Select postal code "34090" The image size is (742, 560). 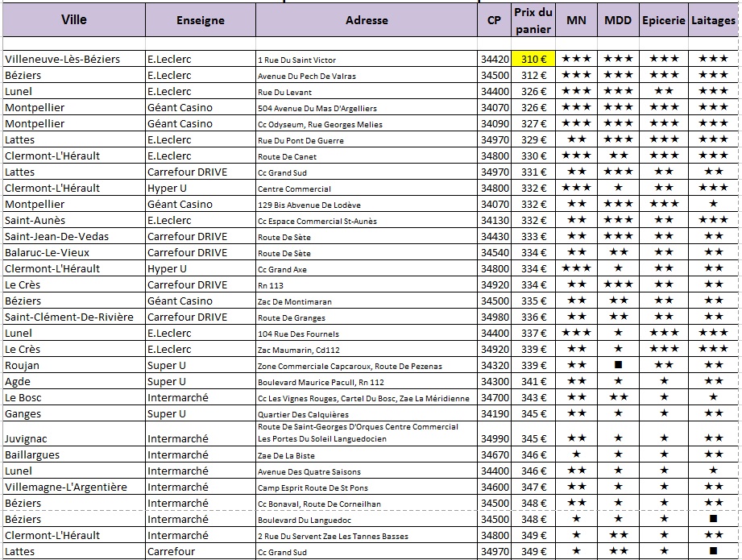(x=494, y=123)
